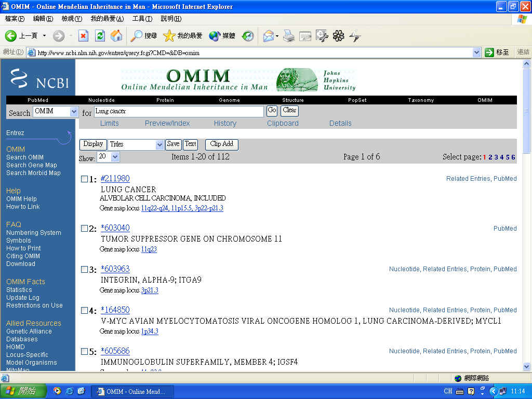The width and height of the screenshot is (532, 399).
Task: Open the Back button history dropdown arrow
Action: click(44, 36)
